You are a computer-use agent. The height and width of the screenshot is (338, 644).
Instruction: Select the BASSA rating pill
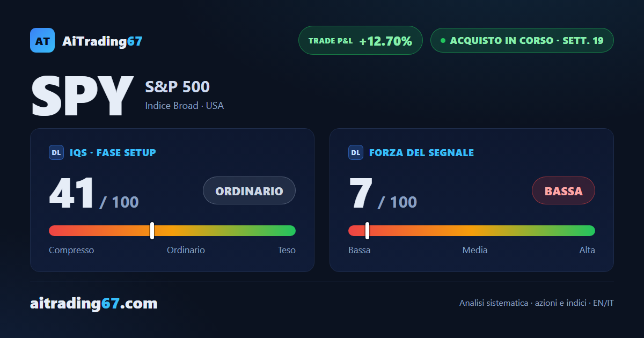click(563, 190)
